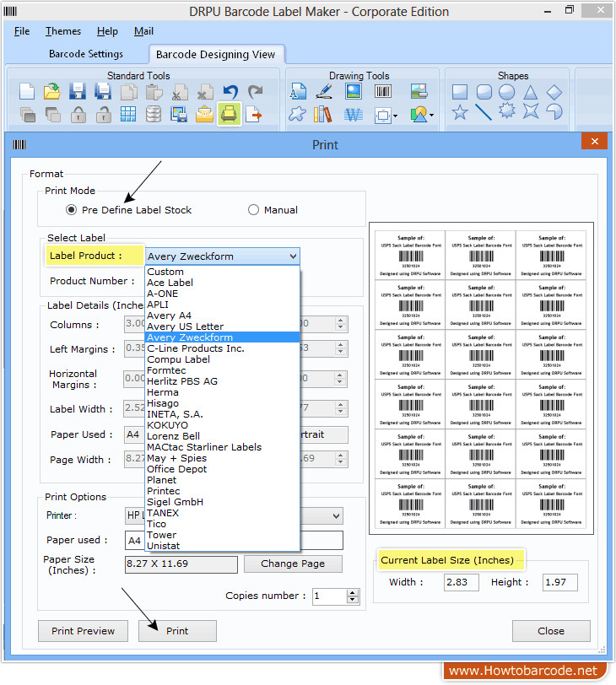Collapse the Label Product dropdown
Image resolution: width=616 pixels, height=685 pixels.
(292, 256)
